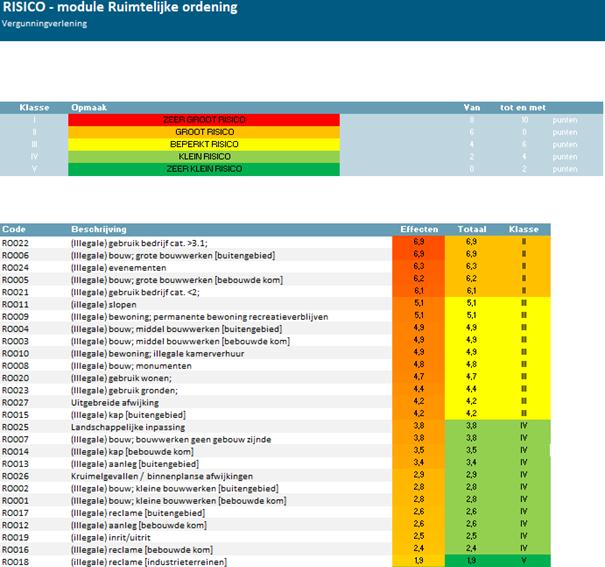Click the Effecten column header
This screenshot has height=567, width=605.
point(419,229)
